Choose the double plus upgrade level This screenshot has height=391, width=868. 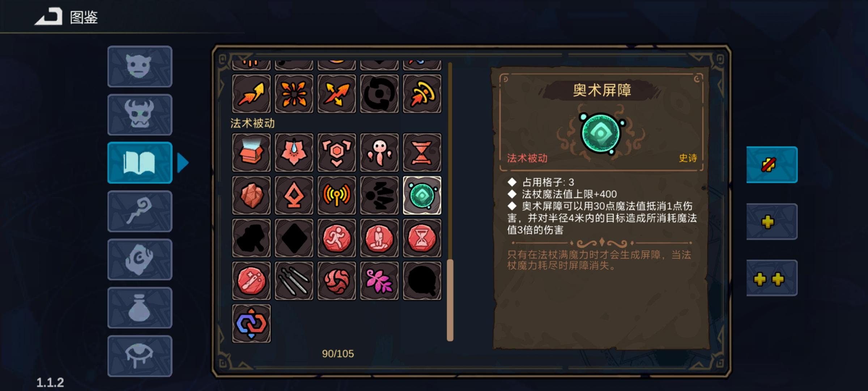click(x=772, y=278)
